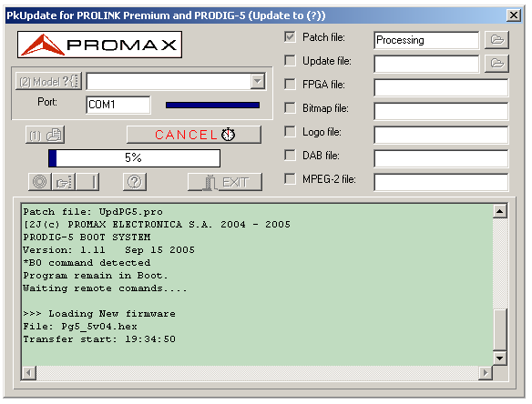Click log scroll left arrow
The image size is (532, 404).
click(x=29, y=373)
